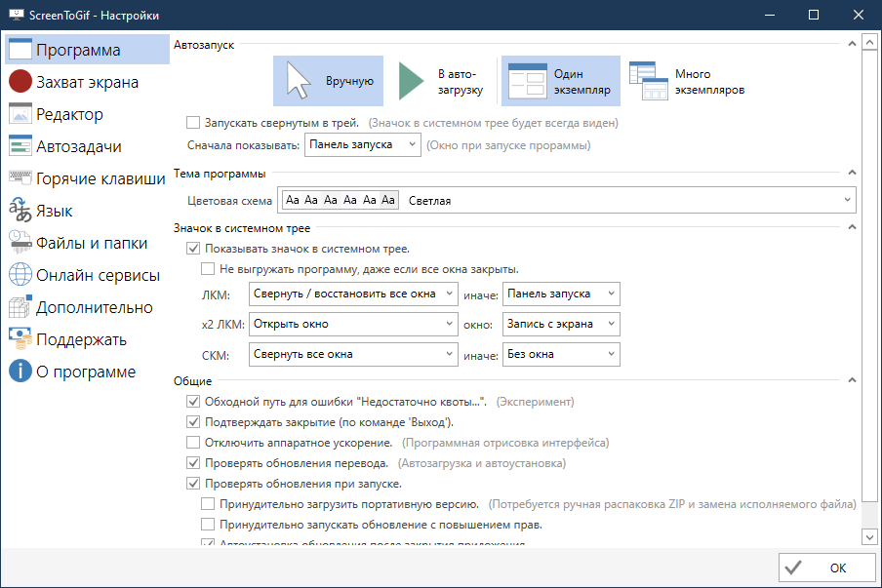
Task: Click the single window icon Один экземпляр
Action: (x=527, y=81)
